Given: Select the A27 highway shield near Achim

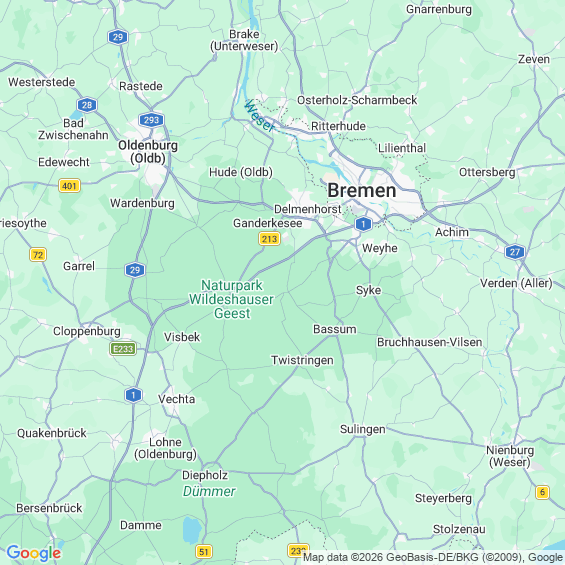Looking at the screenshot, I should (515, 252).
